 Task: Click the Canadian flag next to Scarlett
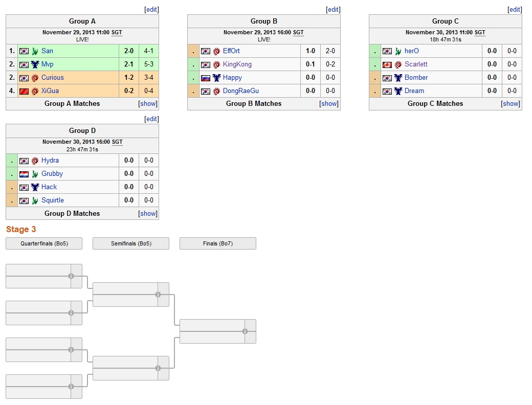pos(387,64)
